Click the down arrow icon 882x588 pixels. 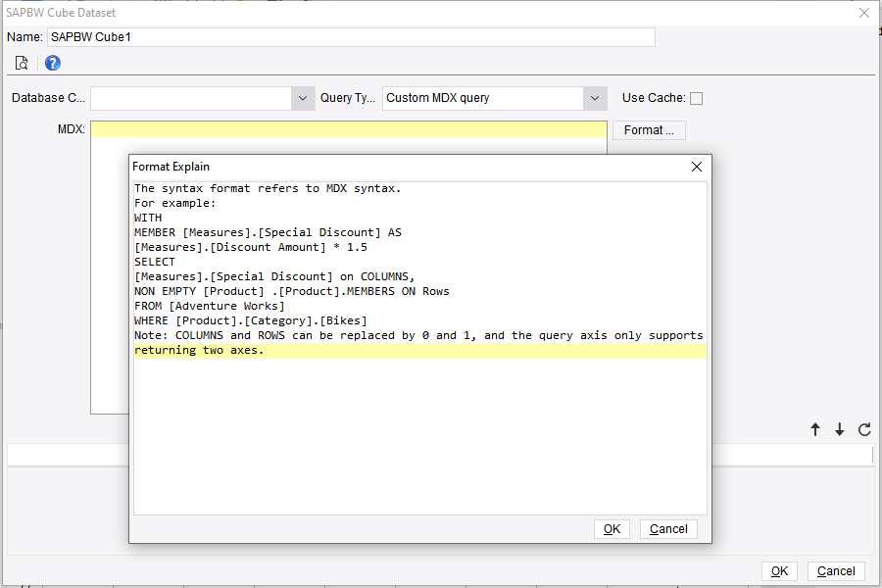pyautogui.click(x=839, y=429)
